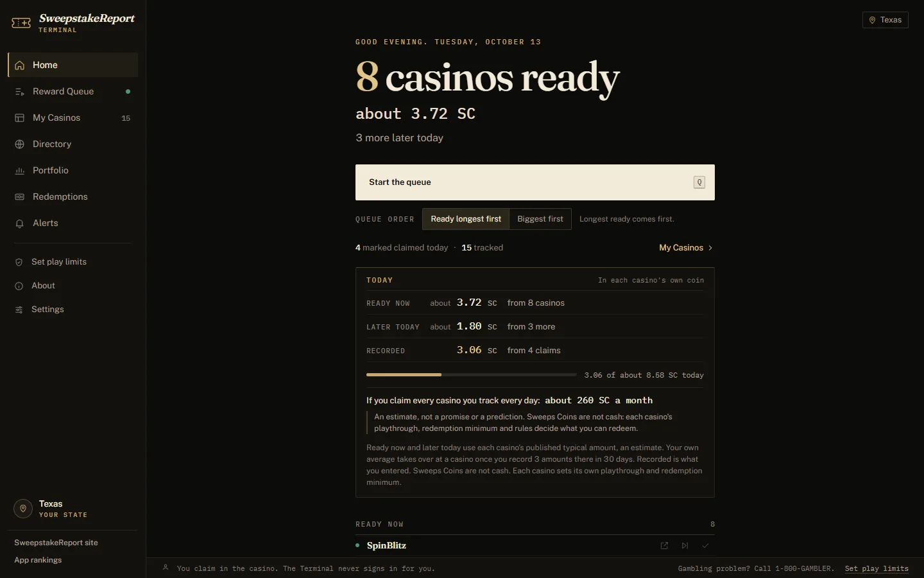This screenshot has height=578, width=924.
Task: Click the location pin beside Texas Your State
Action: click(x=23, y=509)
